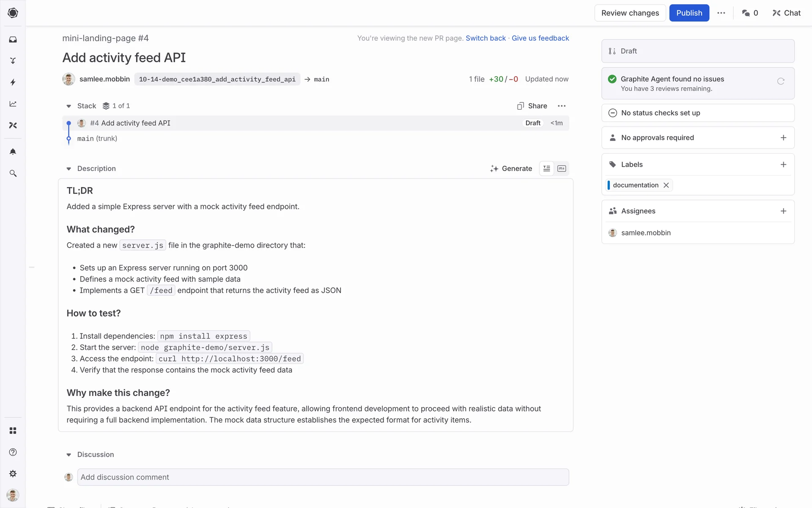
Task: Switch description to markdown view
Action: pos(562,168)
